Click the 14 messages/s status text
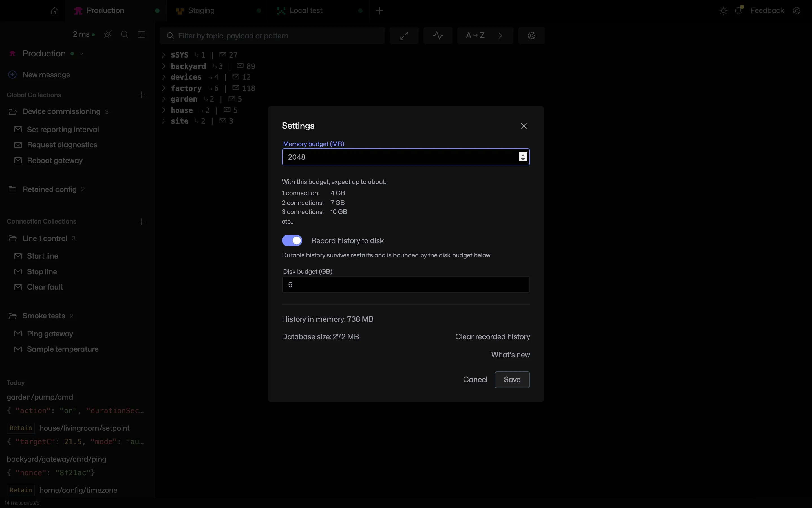 pos(22,503)
